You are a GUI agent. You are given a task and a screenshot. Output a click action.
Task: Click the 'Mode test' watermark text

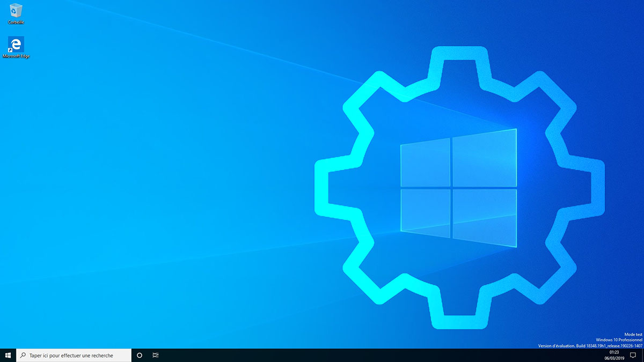click(x=633, y=334)
